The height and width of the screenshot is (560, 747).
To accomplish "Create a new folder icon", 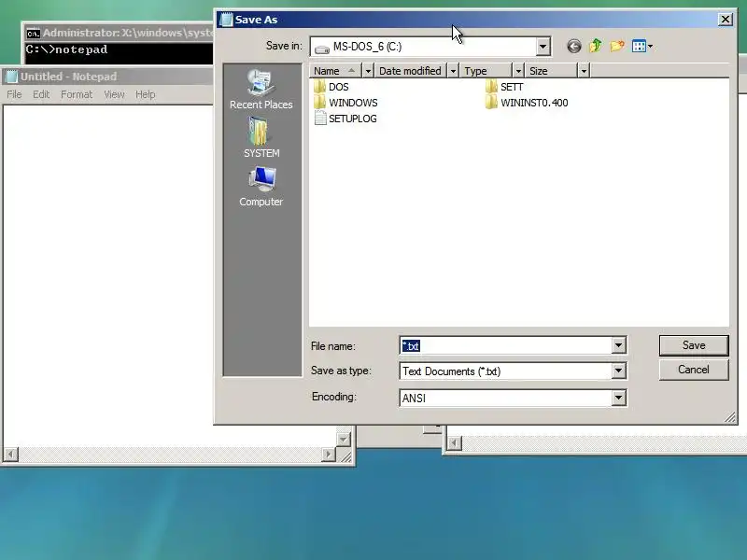I will 617,46.
